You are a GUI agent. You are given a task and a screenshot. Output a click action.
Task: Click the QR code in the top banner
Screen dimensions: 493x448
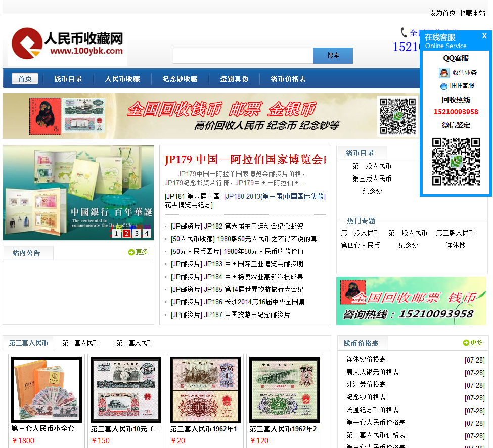[x=398, y=116]
